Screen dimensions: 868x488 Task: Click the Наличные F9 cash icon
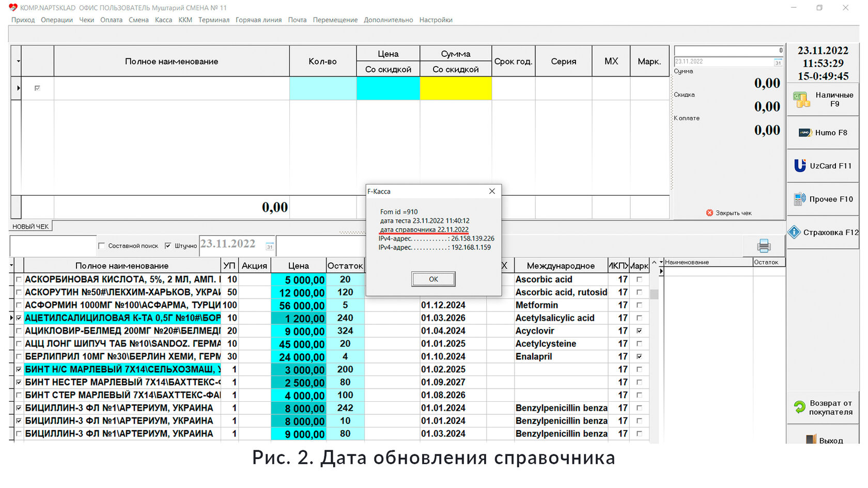point(801,100)
